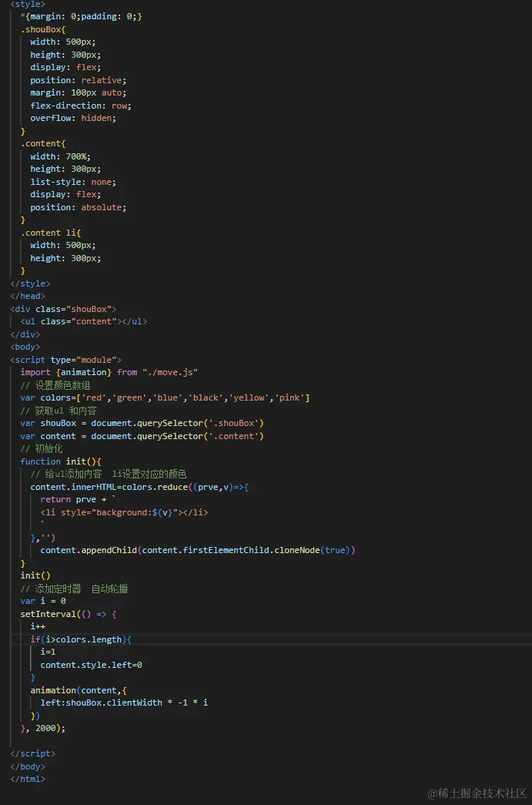Click the comment '// 设置颜色数组'
The width and height of the screenshot is (532, 805).
click(x=55, y=385)
